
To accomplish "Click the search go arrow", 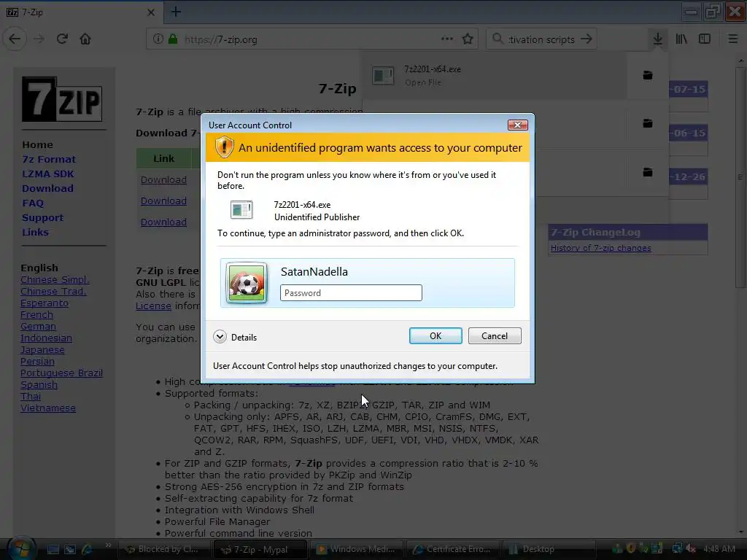I will click(587, 39).
